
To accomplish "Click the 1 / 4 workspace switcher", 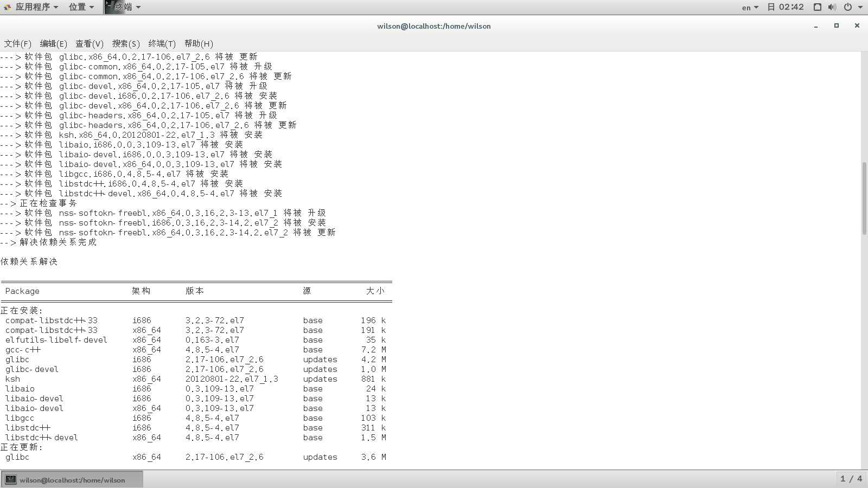I will [851, 479].
